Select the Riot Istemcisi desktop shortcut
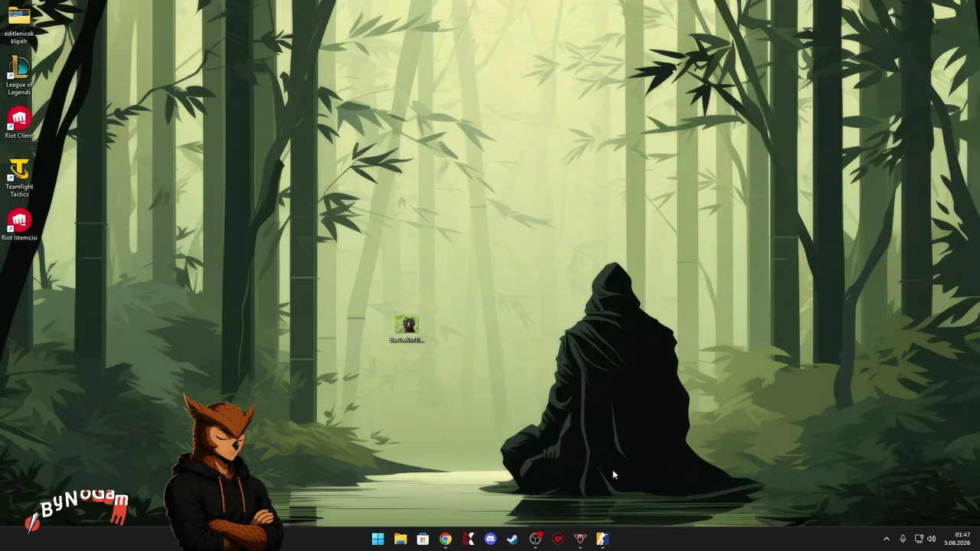The image size is (980, 551). point(19,225)
